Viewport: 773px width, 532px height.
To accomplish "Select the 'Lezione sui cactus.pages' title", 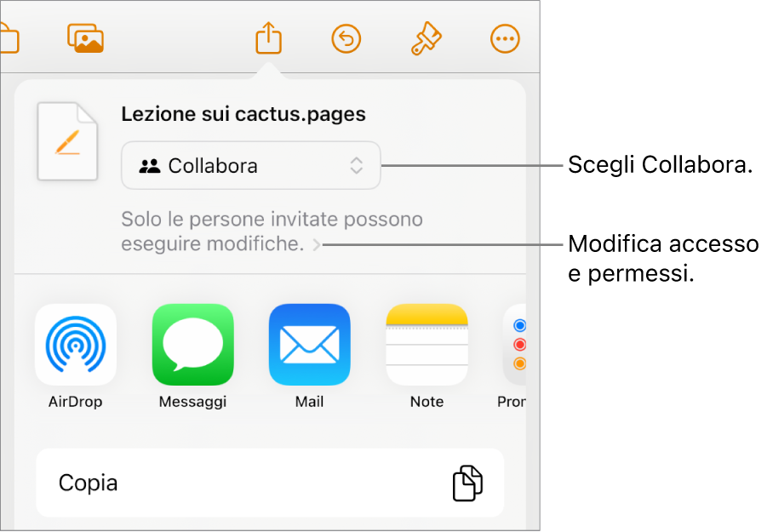I will click(x=243, y=114).
